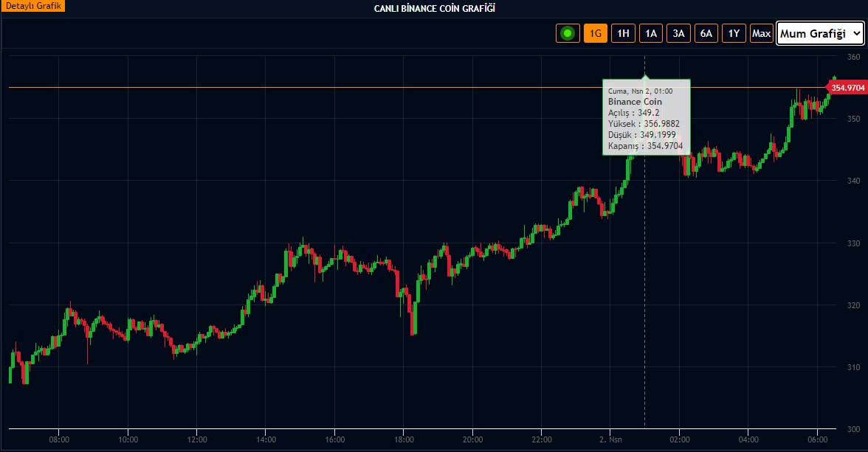Show the Max time range

[x=761, y=33]
